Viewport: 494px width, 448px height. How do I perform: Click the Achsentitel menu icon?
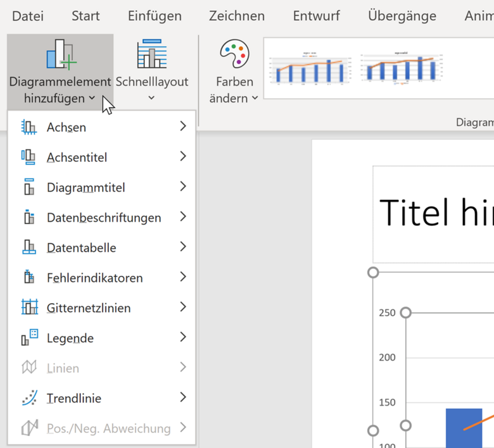pyautogui.click(x=28, y=157)
